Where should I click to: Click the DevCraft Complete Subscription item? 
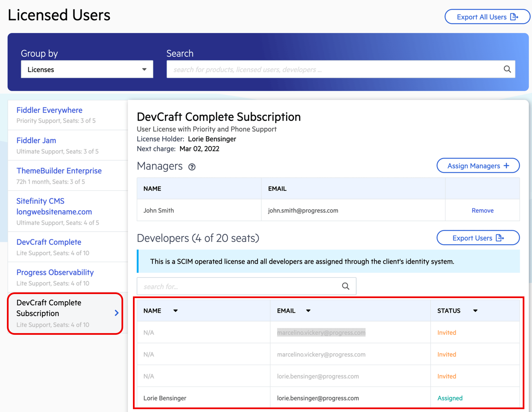[65, 313]
